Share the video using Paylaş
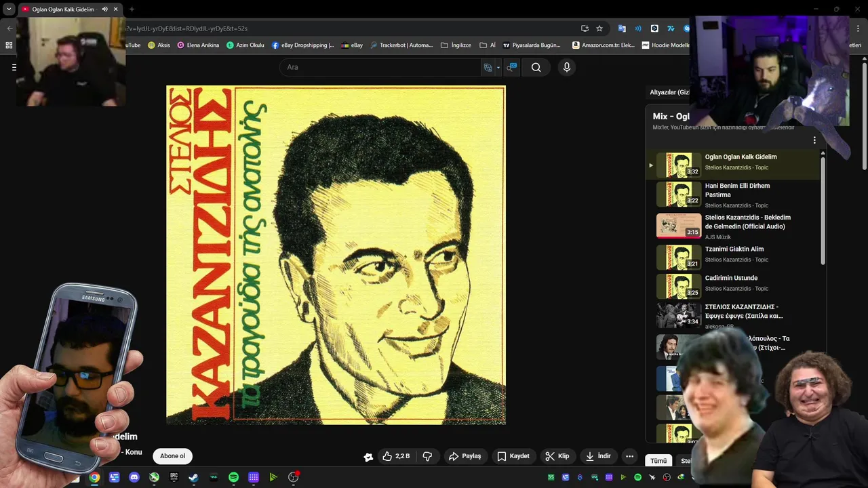868x488 pixels. coord(465,456)
